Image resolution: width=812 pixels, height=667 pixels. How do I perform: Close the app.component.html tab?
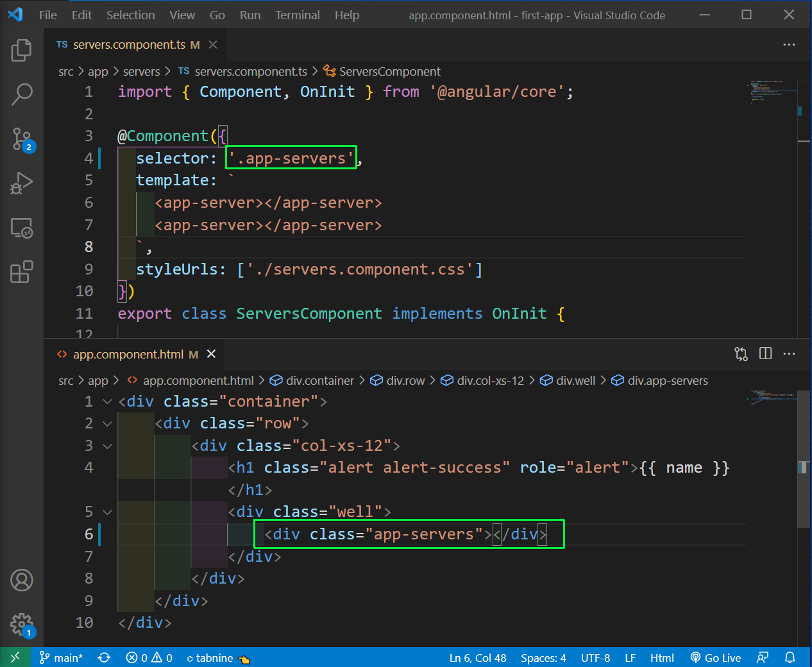pos(211,354)
